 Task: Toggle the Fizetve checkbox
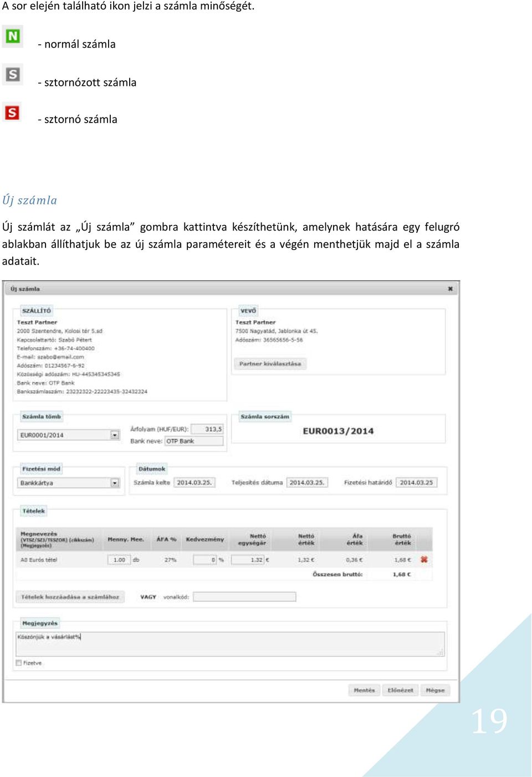pyautogui.click(x=19, y=663)
